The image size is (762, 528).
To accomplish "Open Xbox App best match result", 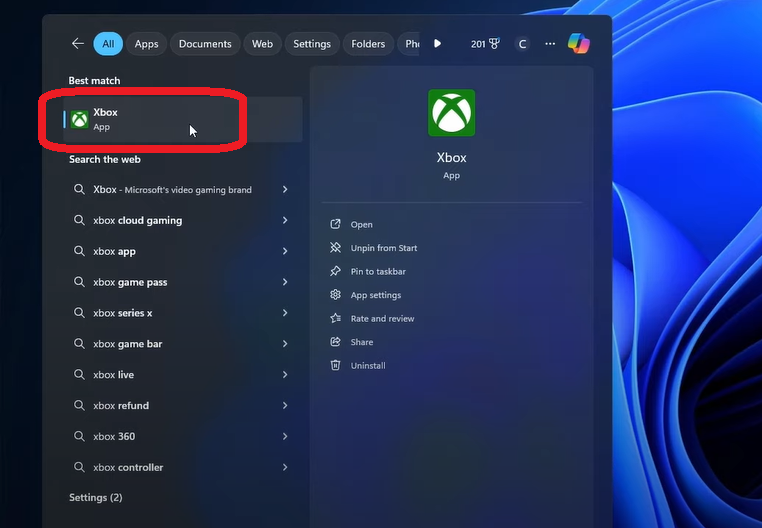I will [x=183, y=119].
